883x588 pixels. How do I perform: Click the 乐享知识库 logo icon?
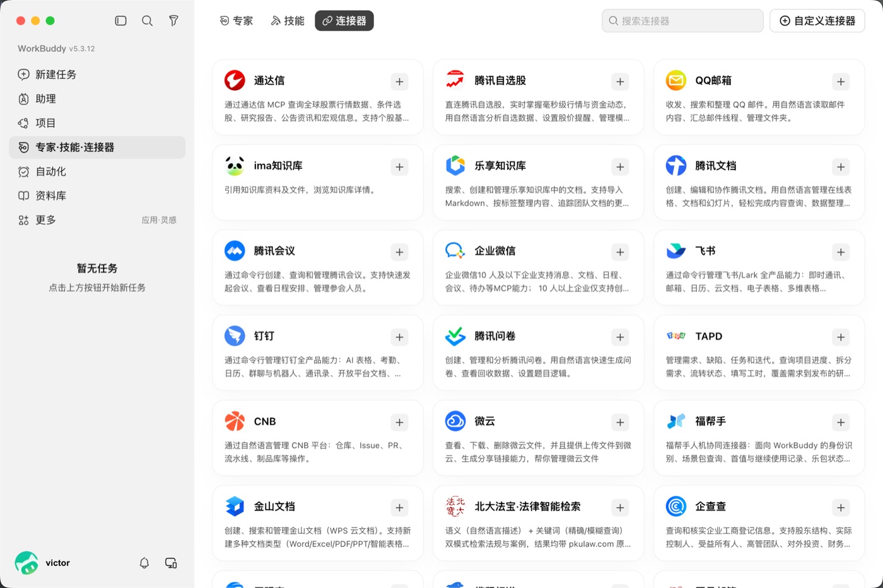[455, 165]
